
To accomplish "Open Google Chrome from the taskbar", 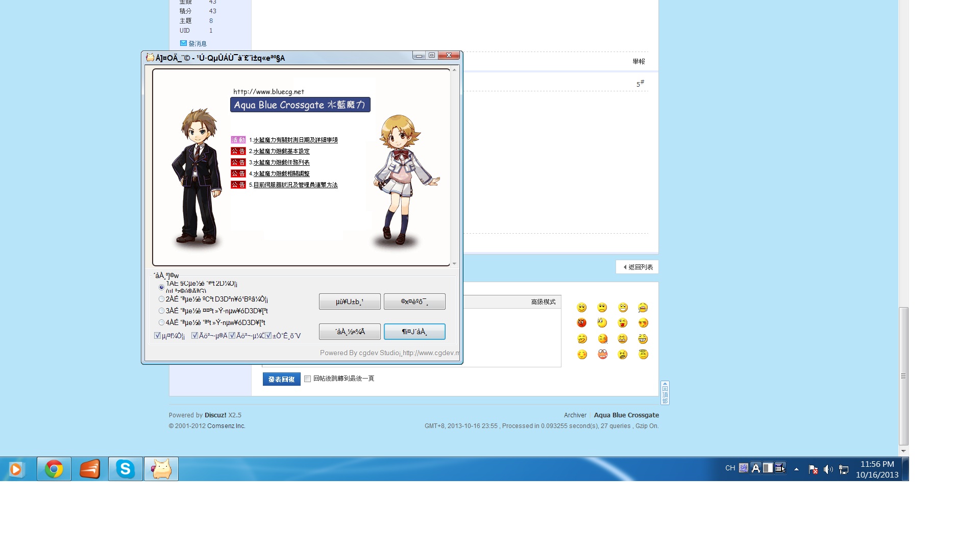I will coord(54,469).
